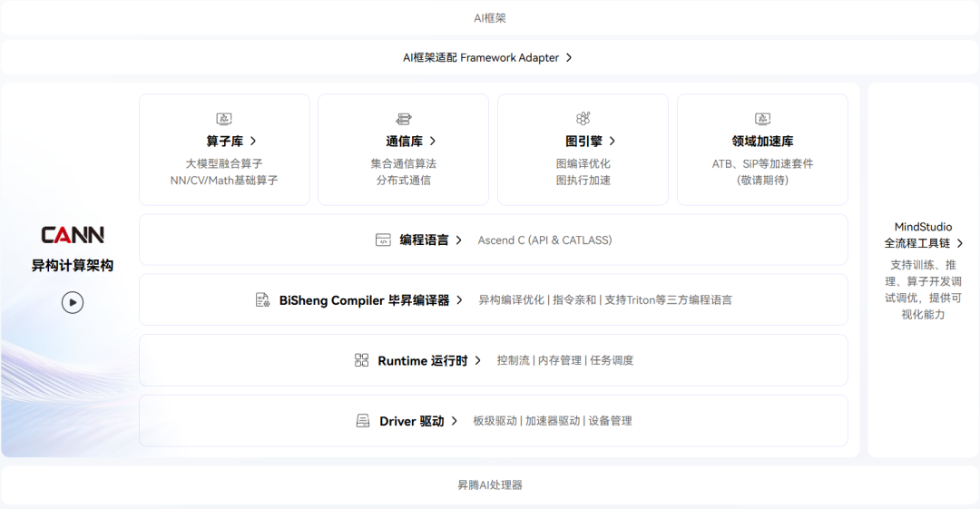
Task: Open the Driver 驱动 link
Action: pos(412,422)
